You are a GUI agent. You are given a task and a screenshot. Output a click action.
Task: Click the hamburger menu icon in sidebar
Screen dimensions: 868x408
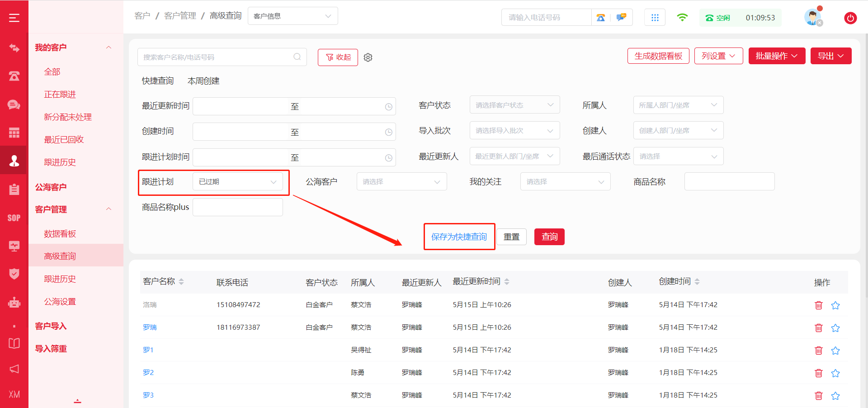coord(14,18)
